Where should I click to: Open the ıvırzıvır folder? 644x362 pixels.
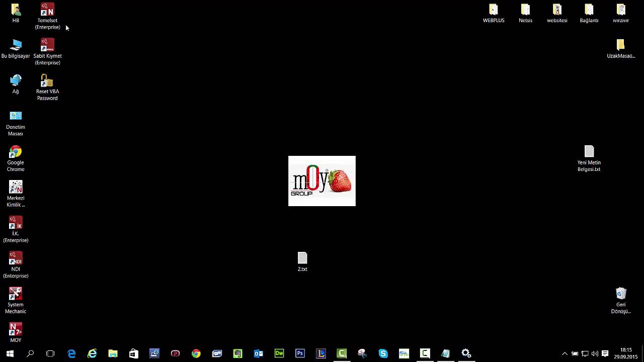point(621,13)
